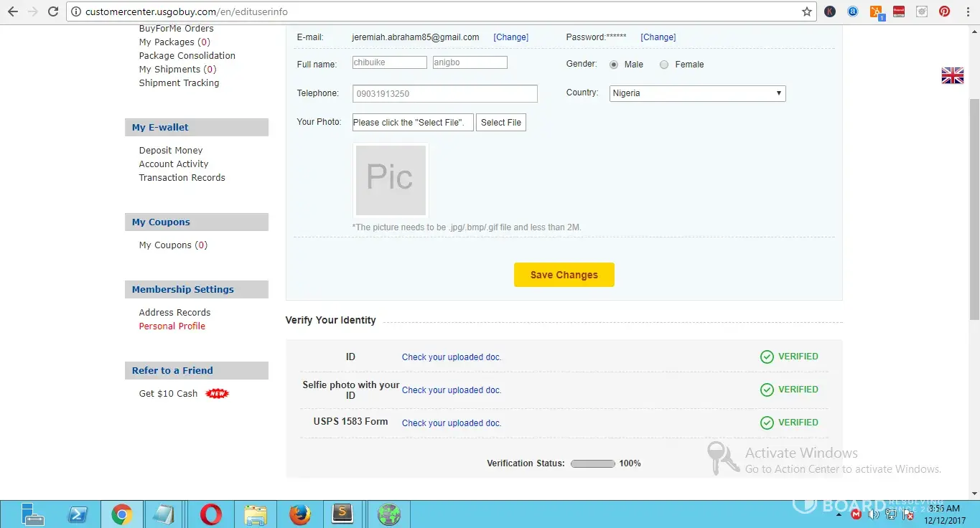This screenshot has height=528, width=980.
Task: Switch language via the UK flag icon
Action: [x=952, y=75]
